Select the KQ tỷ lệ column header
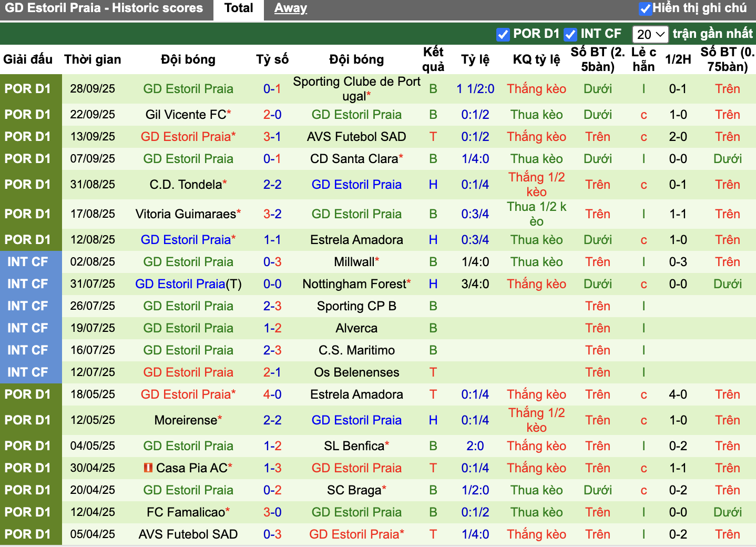This screenshot has height=547, width=756. [536, 59]
